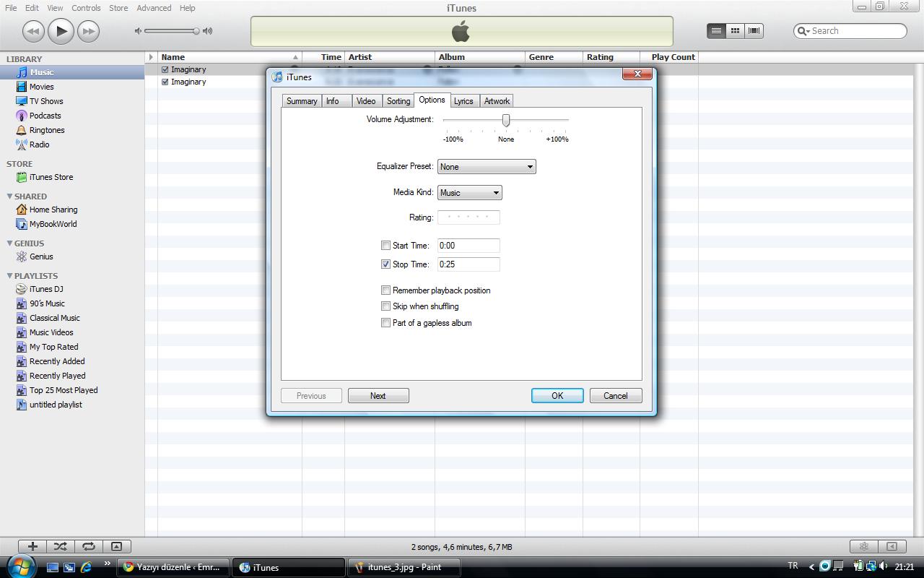The height and width of the screenshot is (578, 924).
Task: Collapse the Shared sidebar section
Action: point(9,197)
